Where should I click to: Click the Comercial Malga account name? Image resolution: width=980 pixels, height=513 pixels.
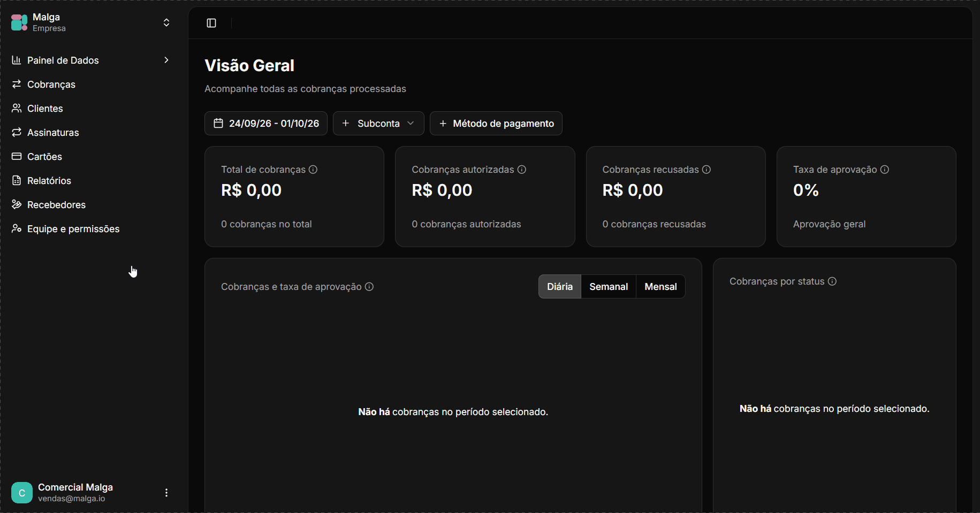[x=75, y=487]
